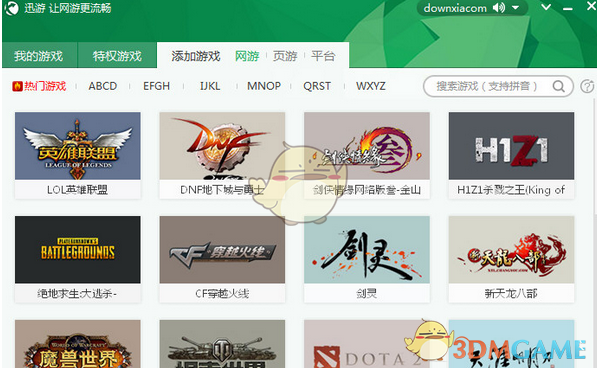
Task: Filter games by MNOP letters
Action: 264,86
